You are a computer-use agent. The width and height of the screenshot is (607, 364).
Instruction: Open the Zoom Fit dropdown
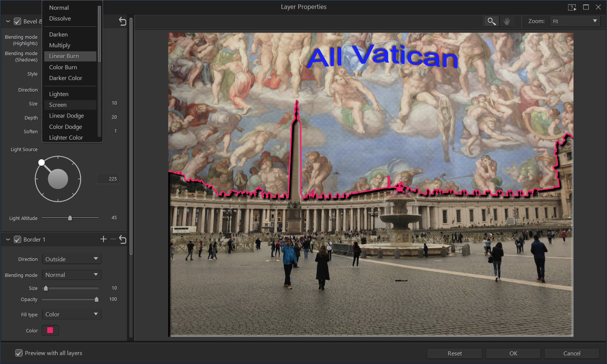coord(575,21)
